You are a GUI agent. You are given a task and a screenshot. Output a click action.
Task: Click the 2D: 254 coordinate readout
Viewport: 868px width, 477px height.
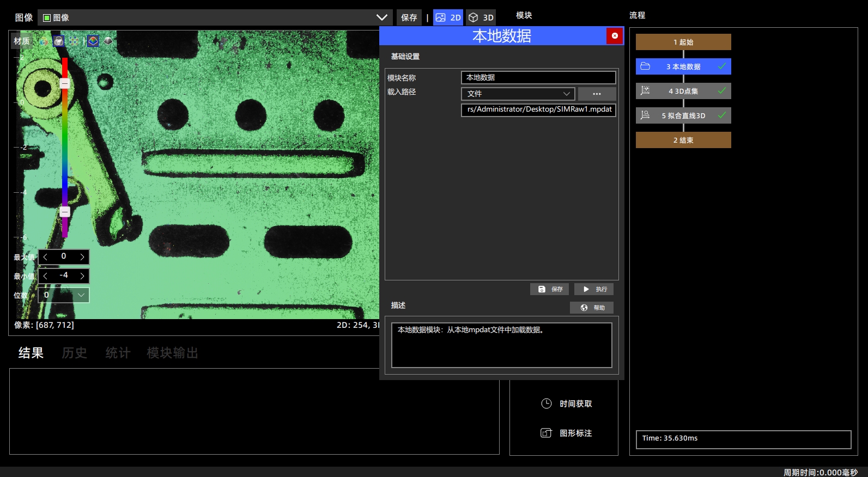click(x=357, y=325)
